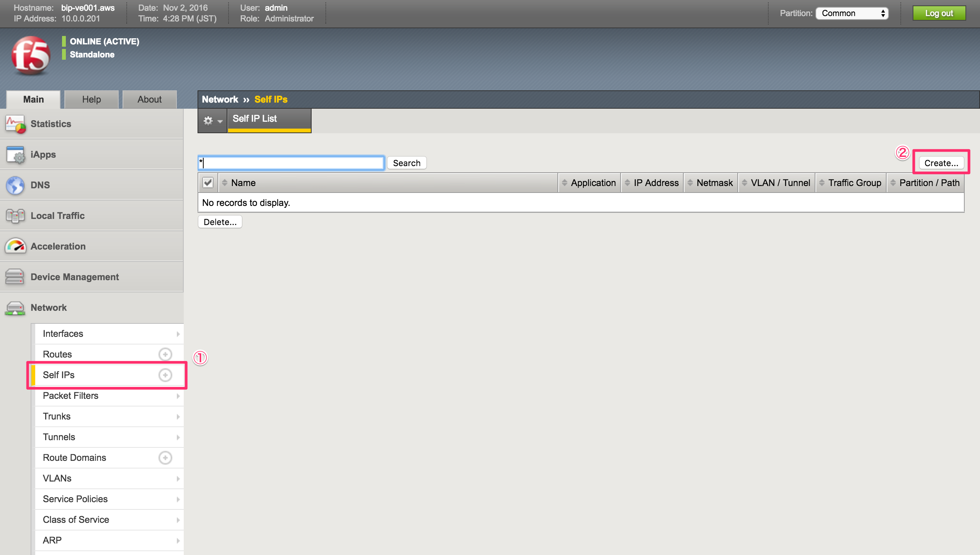Click the green Log out button
Image resolution: width=980 pixels, height=555 pixels.
[x=939, y=13]
